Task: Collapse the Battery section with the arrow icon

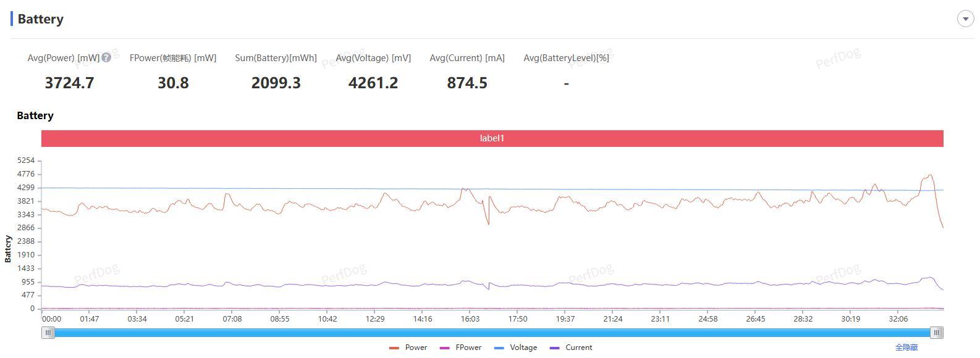Action: (965, 19)
